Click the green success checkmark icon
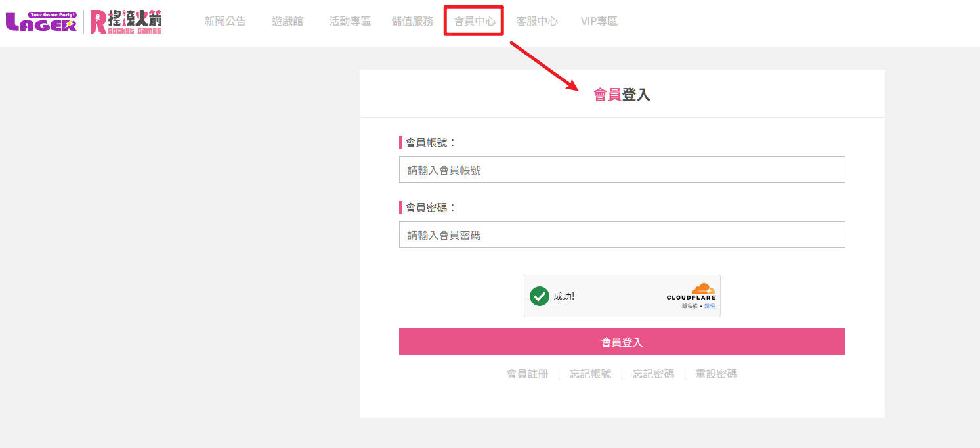Image resolution: width=980 pixels, height=448 pixels. pyautogui.click(x=540, y=296)
